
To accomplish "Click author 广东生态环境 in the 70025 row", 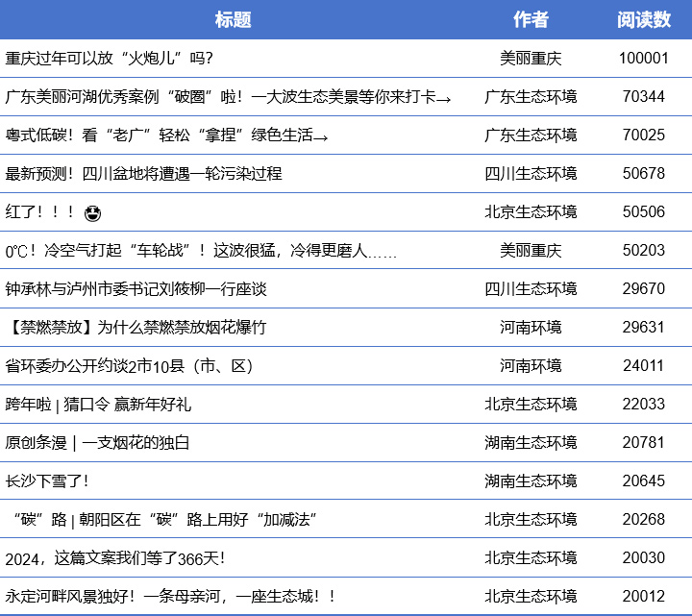I will click(531, 136).
